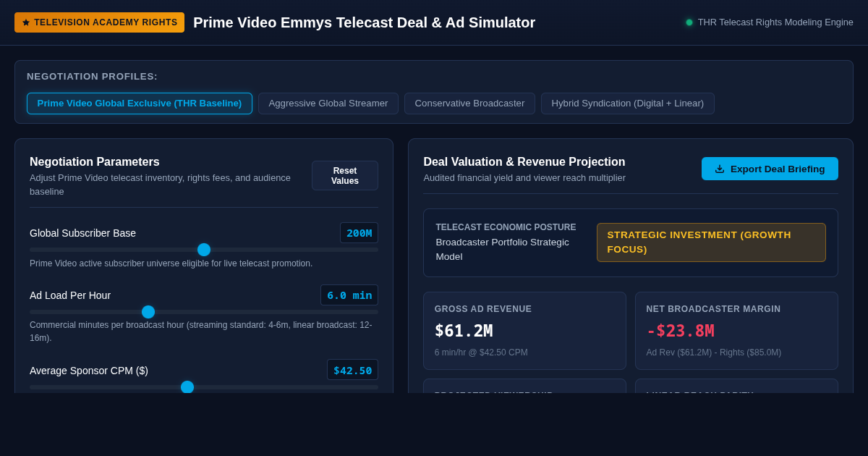Image resolution: width=868 pixels, height=456 pixels.
Task: Click the Net Broadcaster Margin card label
Action: tap(714, 309)
